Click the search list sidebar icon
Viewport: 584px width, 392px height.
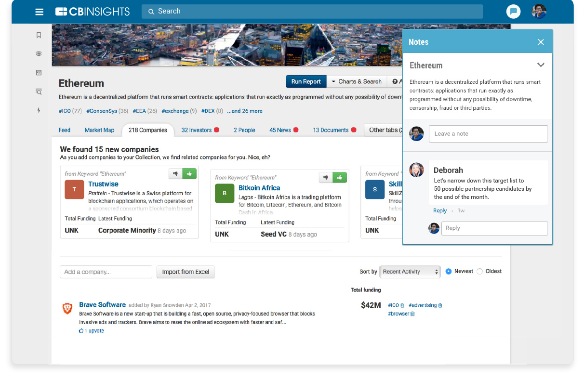pyautogui.click(x=39, y=91)
